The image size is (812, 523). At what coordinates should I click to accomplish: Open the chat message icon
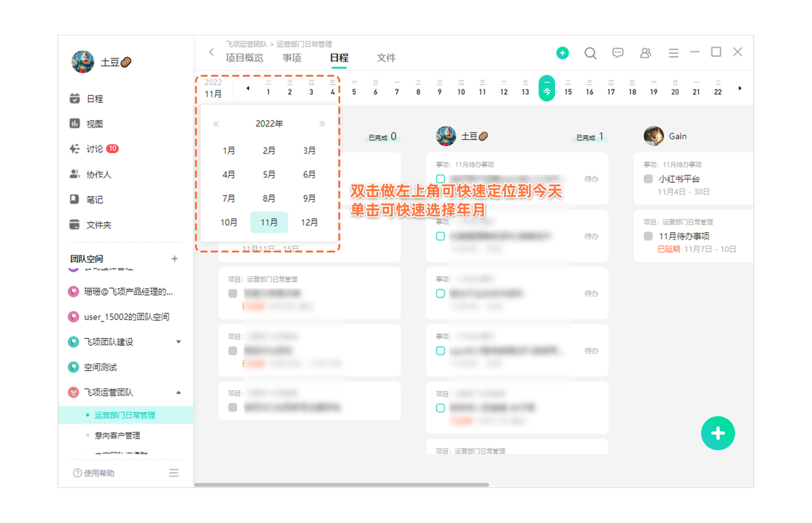click(x=618, y=53)
